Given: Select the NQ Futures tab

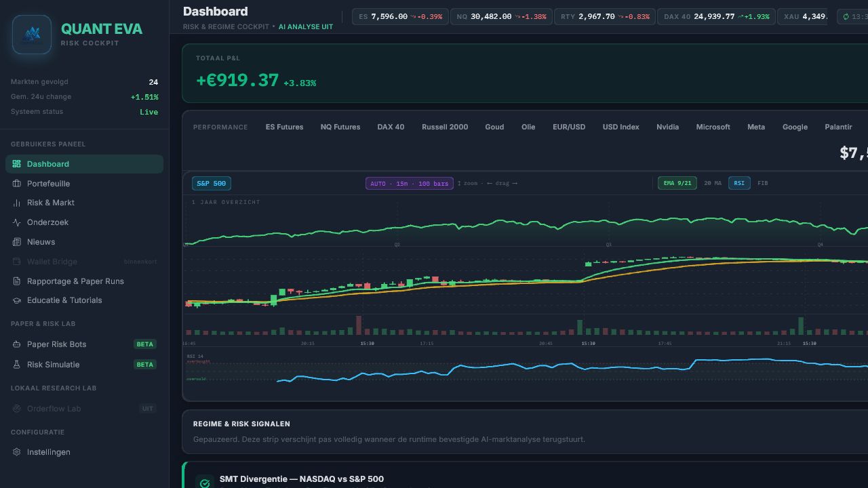Looking at the screenshot, I should click(340, 127).
